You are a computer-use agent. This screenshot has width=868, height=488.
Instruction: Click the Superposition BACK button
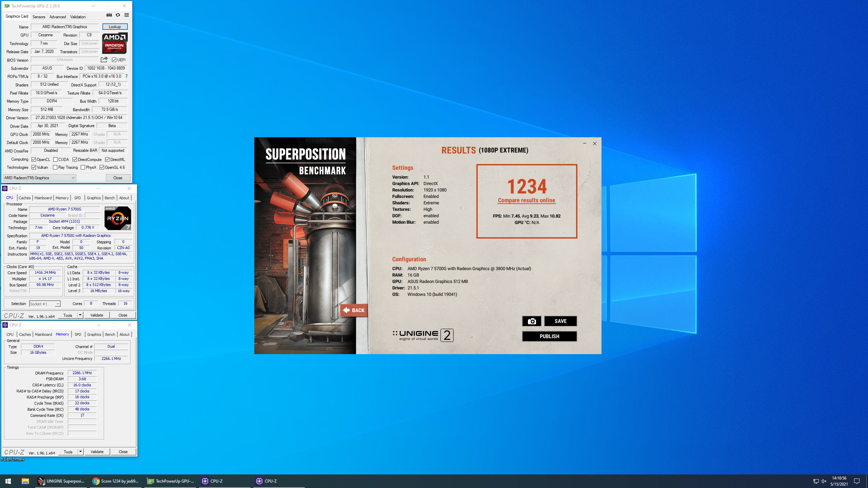[x=354, y=310]
